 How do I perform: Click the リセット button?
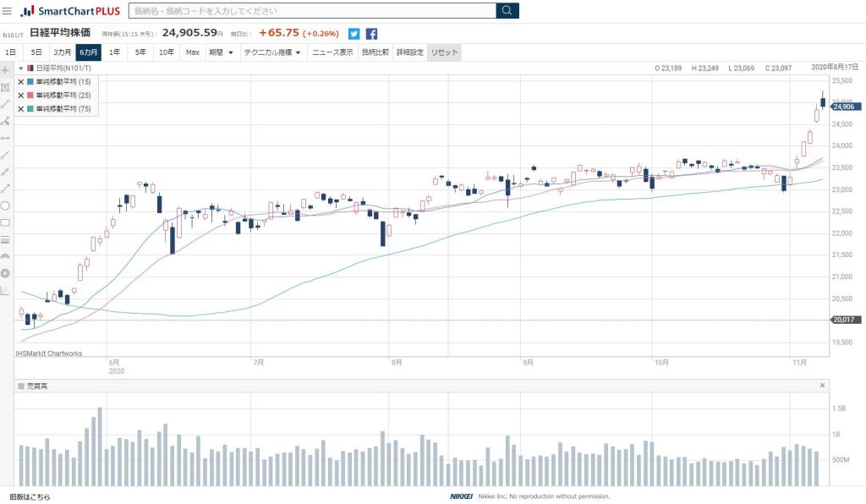[444, 52]
